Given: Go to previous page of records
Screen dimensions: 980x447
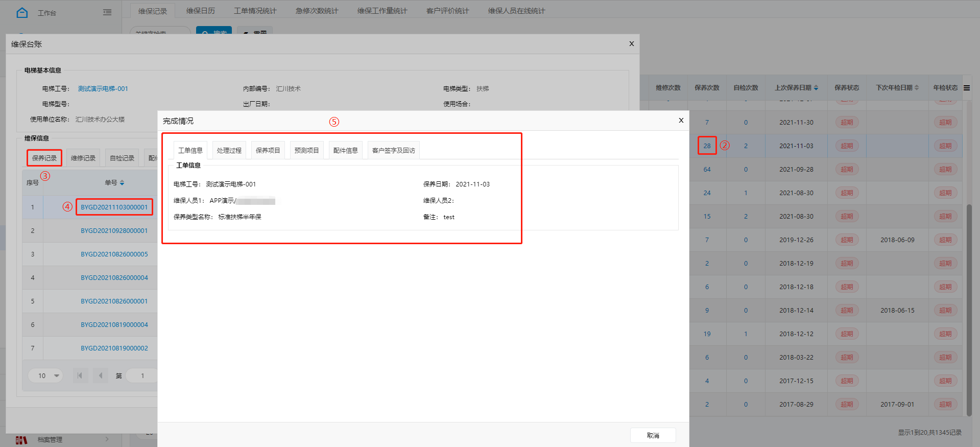Looking at the screenshot, I should 101,375.
